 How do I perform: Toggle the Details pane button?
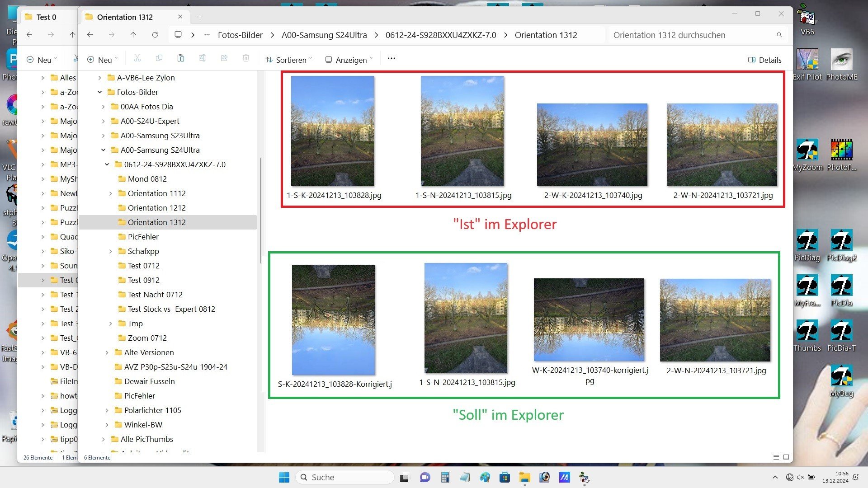pos(764,60)
